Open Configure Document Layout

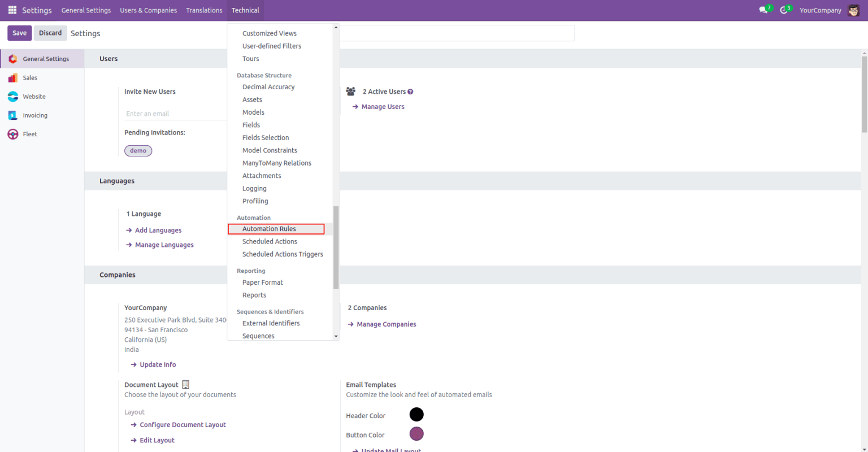tap(182, 424)
